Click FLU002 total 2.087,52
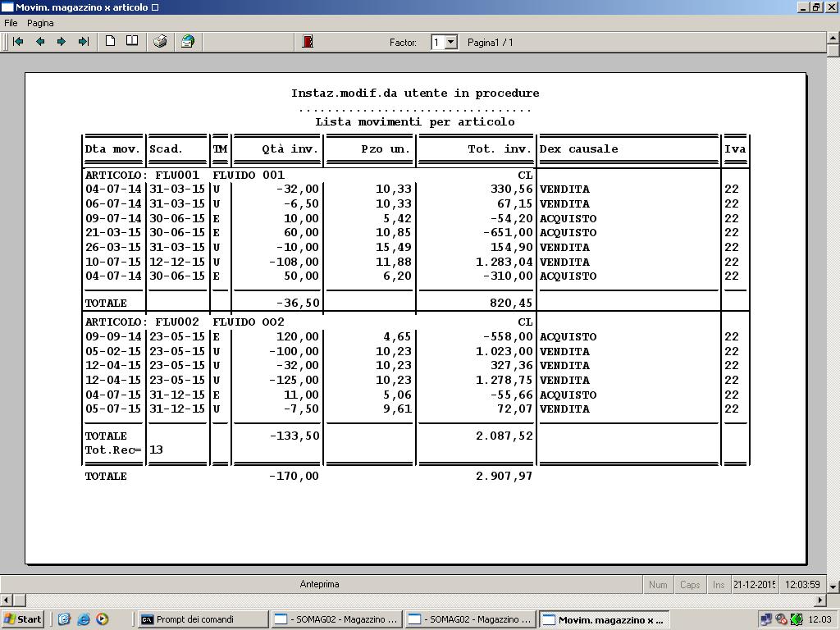 (504, 436)
